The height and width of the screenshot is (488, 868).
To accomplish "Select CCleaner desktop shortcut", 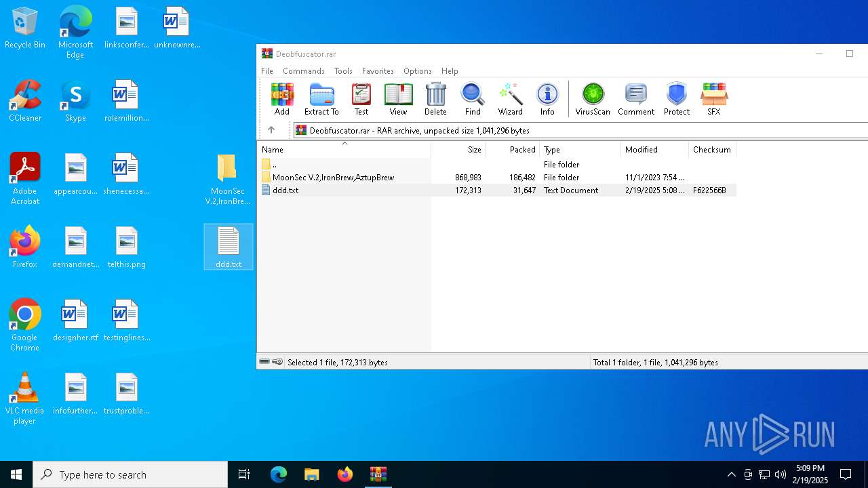I will [25, 102].
